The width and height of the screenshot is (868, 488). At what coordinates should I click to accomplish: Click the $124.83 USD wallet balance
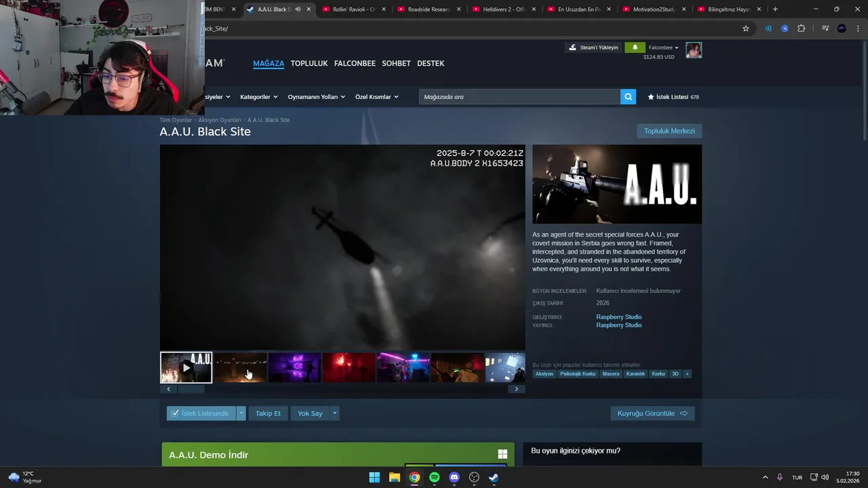pos(659,57)
